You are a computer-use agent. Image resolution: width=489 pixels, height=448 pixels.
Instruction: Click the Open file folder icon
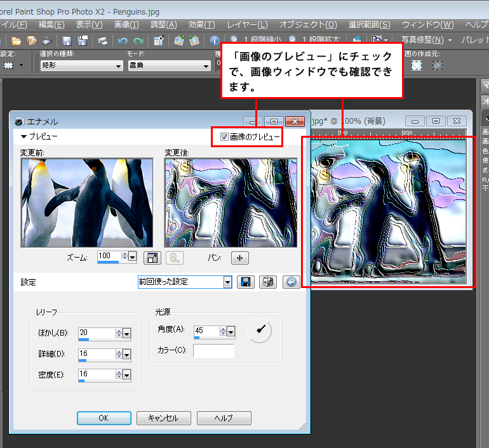[x=16, y=41]
